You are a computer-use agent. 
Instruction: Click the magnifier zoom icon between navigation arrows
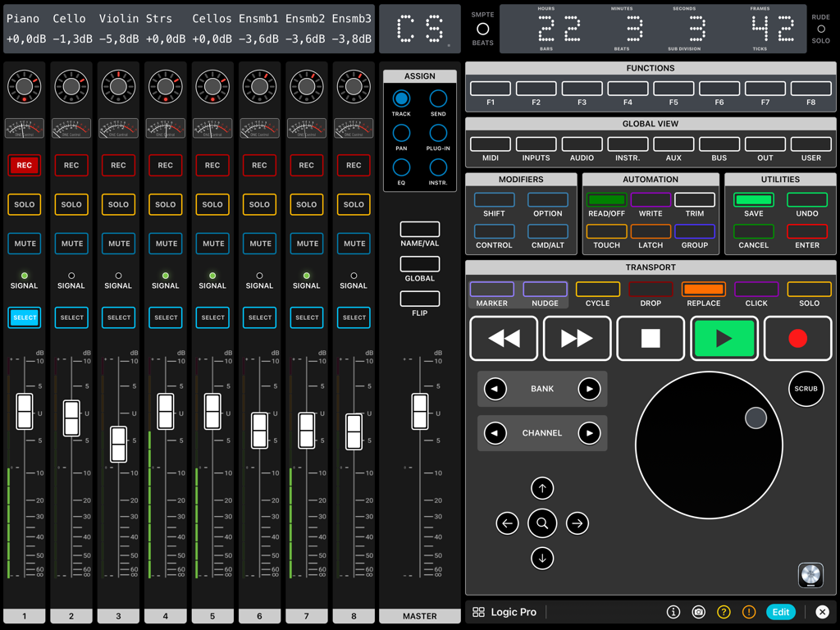point(542,523)
